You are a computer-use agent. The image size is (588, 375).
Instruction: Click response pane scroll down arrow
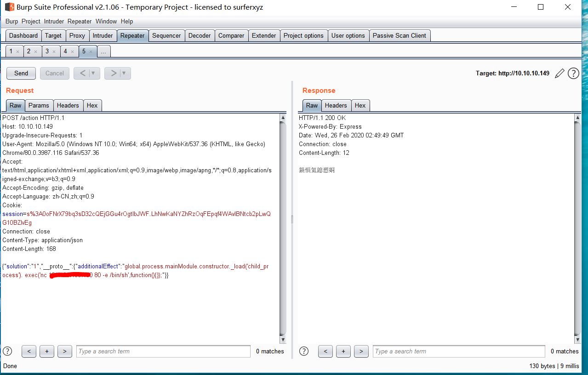coord(578,340)
